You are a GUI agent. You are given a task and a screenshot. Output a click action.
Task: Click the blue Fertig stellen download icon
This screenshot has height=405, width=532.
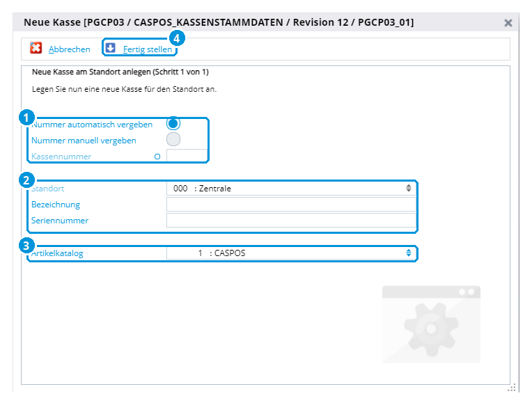tap(110, 48)
